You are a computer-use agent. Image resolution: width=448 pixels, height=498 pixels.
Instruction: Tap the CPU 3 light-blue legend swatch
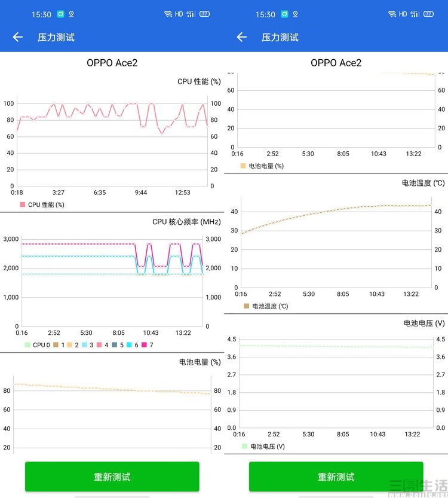pyautogui.click(x=84, y=344)
